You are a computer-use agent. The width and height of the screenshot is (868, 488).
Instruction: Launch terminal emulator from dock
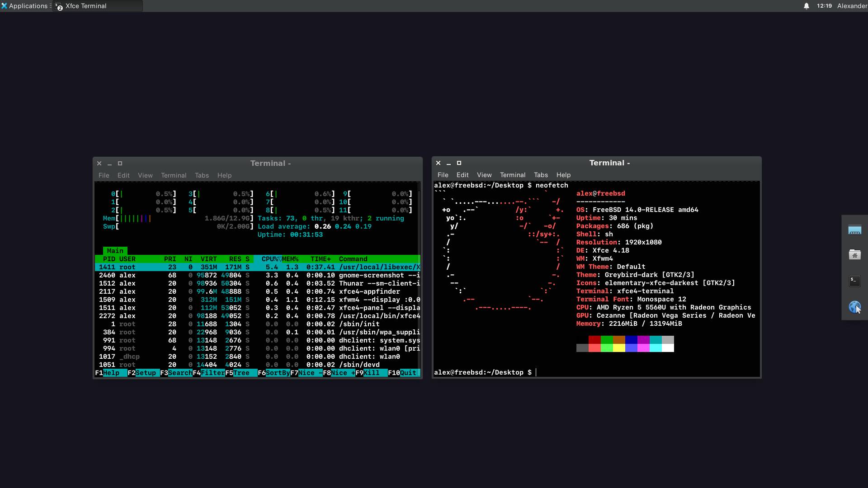pos(854,281)
